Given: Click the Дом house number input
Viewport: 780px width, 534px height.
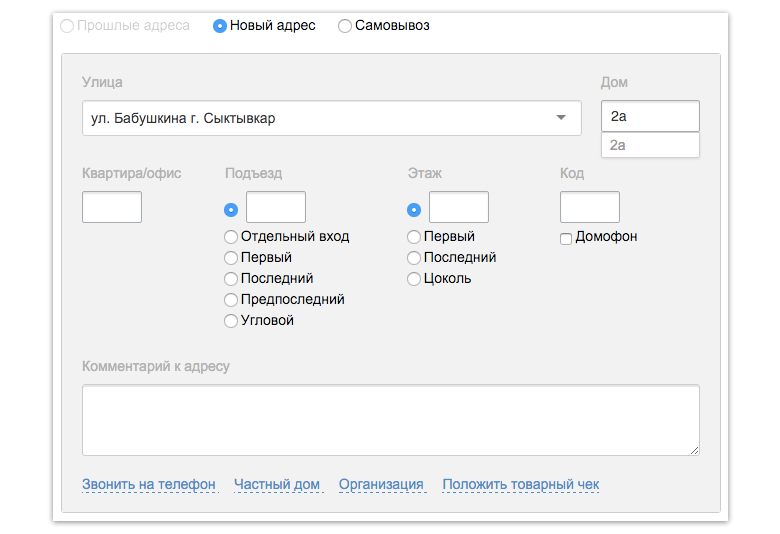Looking at the screenshot, I should click(x=650, y=116).
